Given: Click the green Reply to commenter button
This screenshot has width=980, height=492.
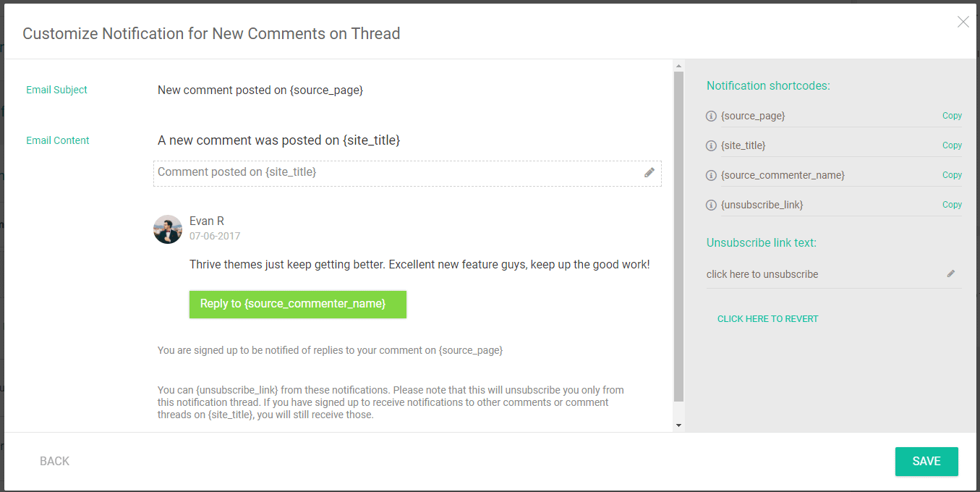Looking at the screenshot, I should [x=297, y=305].
